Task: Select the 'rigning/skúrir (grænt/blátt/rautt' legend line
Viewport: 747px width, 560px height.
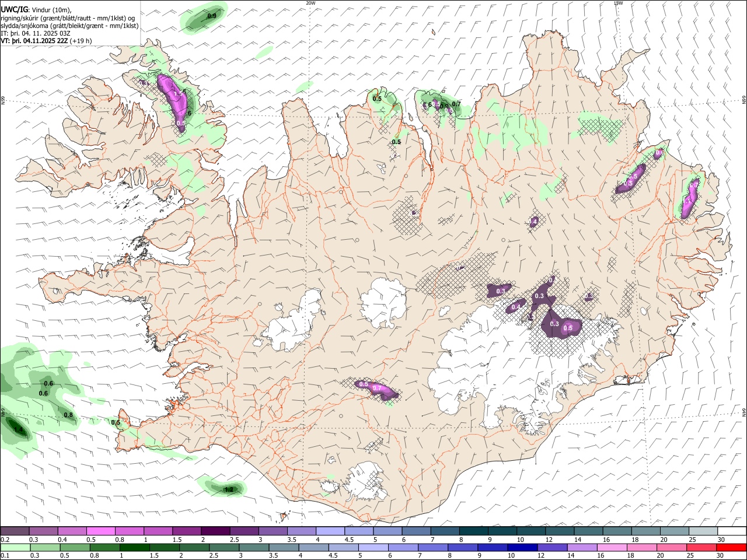Action: pos(68,18)
